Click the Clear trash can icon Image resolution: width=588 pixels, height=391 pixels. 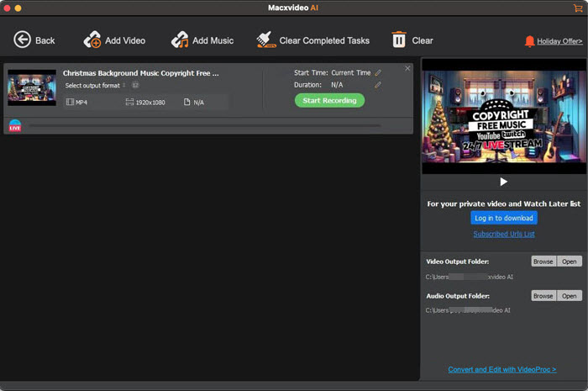[399, 40]
